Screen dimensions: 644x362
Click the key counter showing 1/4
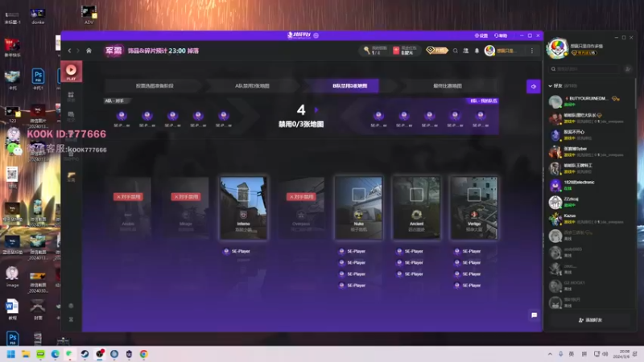click(x=375, y=51)
